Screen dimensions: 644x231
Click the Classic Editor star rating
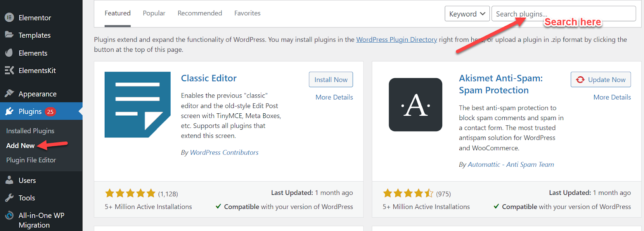[130, 193]
